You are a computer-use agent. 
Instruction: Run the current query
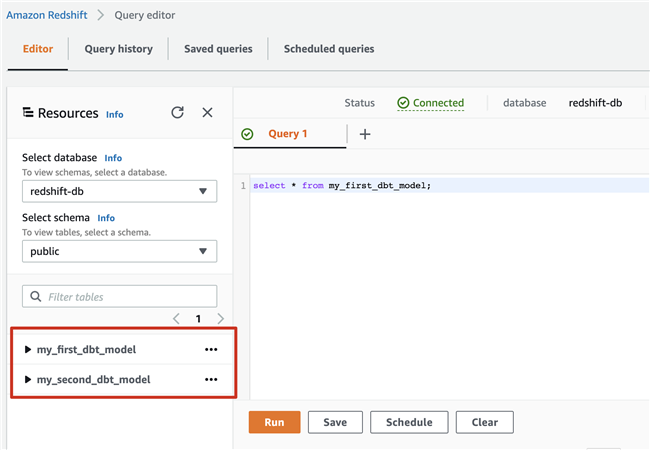pyautogui.click(x=274, y=423)
